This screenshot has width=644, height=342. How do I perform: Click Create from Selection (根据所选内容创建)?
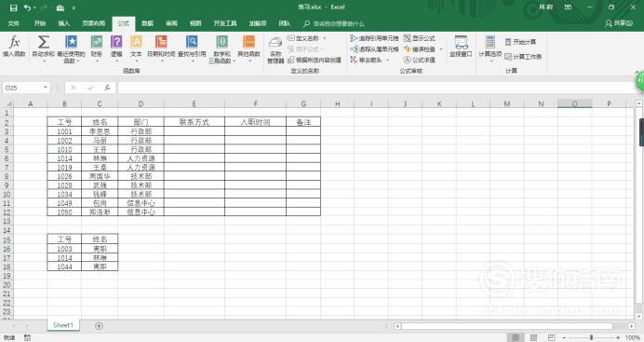(315, 60)
